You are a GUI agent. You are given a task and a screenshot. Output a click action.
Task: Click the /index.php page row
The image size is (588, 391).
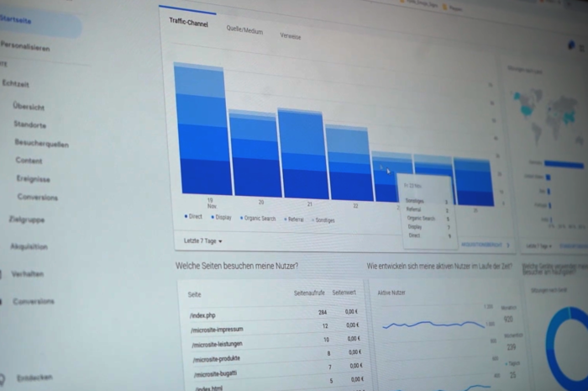pyautogui.click(x=204, y=315)
